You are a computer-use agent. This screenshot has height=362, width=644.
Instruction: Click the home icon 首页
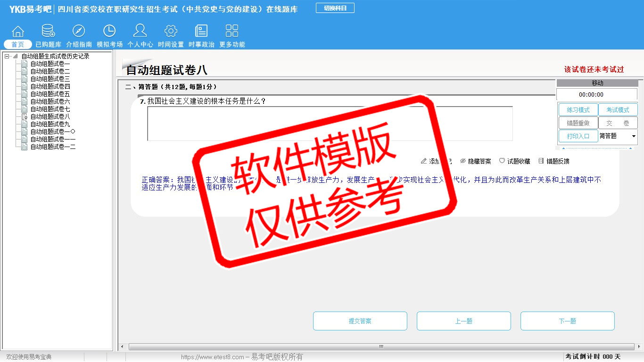click(x=18, y=32)
